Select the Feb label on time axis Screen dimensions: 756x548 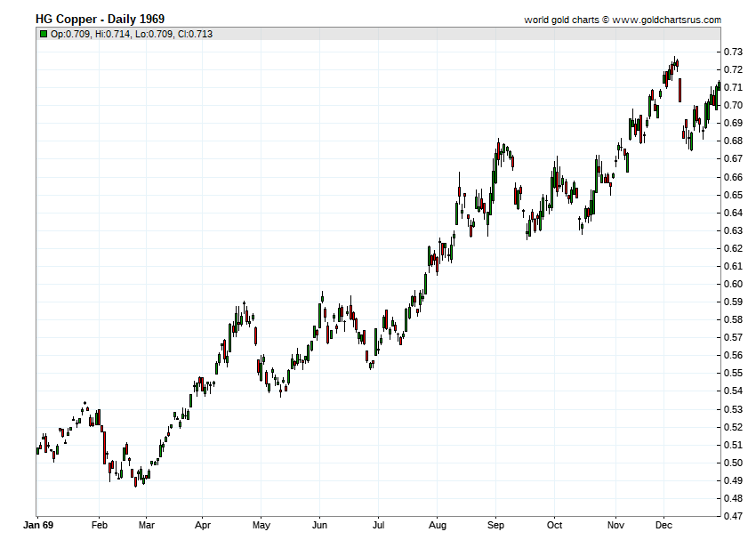tap(99, 524)
